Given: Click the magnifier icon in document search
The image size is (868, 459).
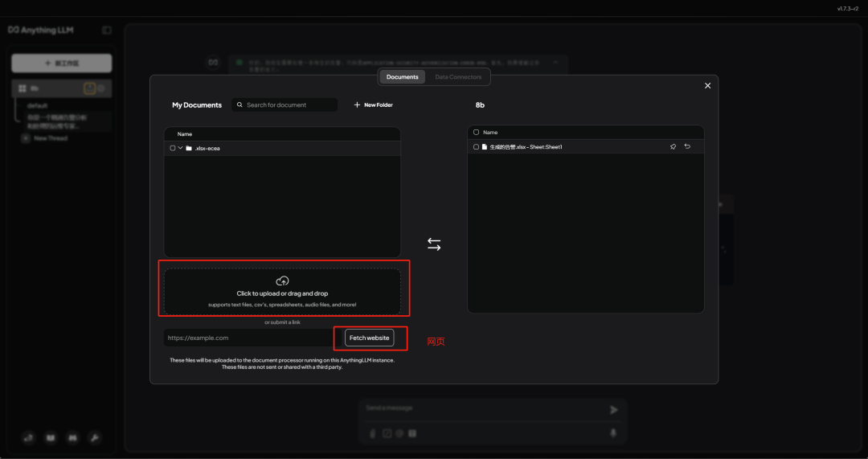Looking at the screenshot, I should [240, 105].
